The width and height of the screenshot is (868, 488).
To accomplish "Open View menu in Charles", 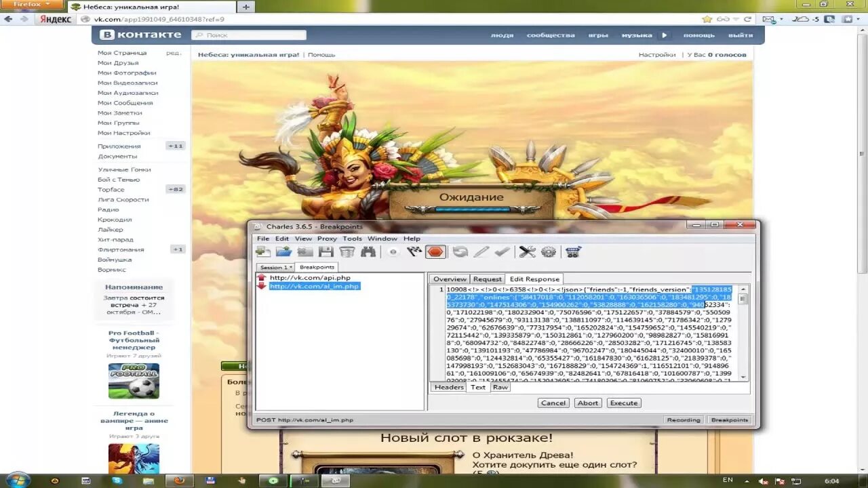I will [x=303, y=239].
